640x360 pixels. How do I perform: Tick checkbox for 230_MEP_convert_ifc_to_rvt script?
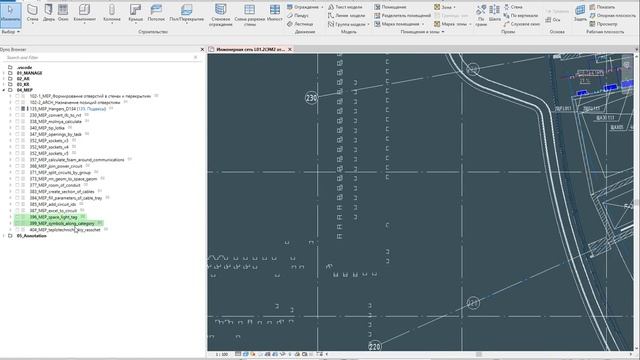(18, 116)
